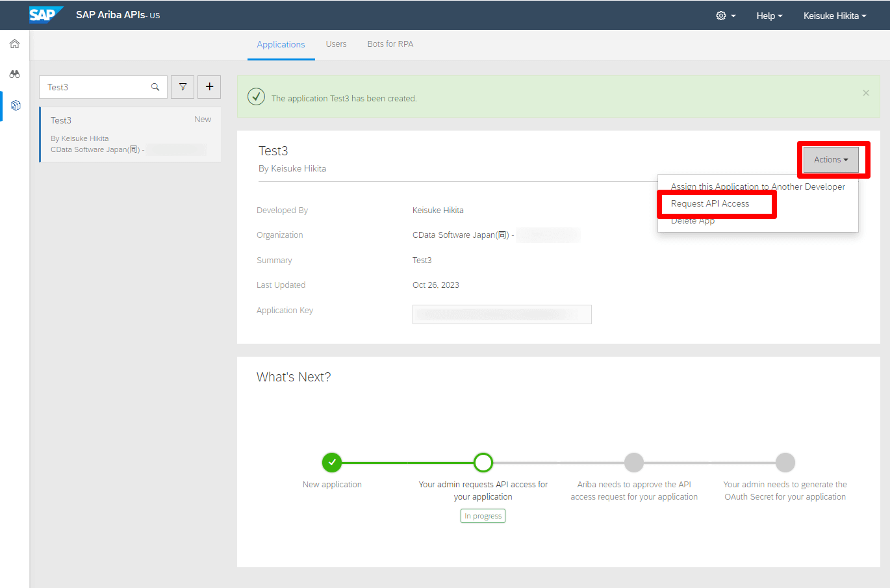Open the home icon in the left sidebar
This screenshot has height=588, width=890.
14,44
